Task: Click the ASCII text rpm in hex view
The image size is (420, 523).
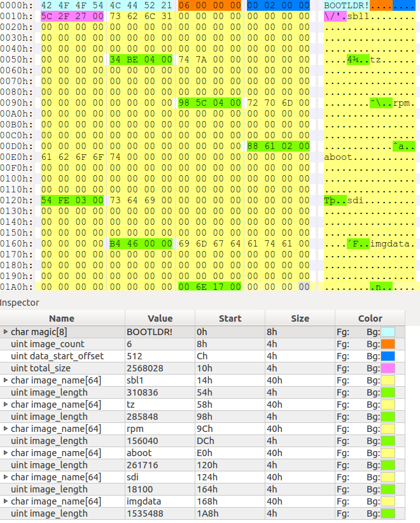Action: click(x=401, y=103)
